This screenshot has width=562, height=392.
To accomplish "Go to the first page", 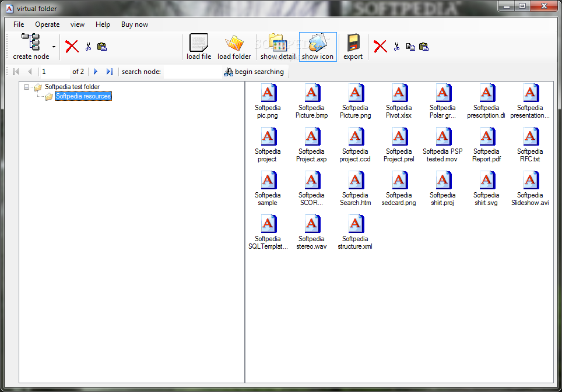I will click(x=16, y=72).
